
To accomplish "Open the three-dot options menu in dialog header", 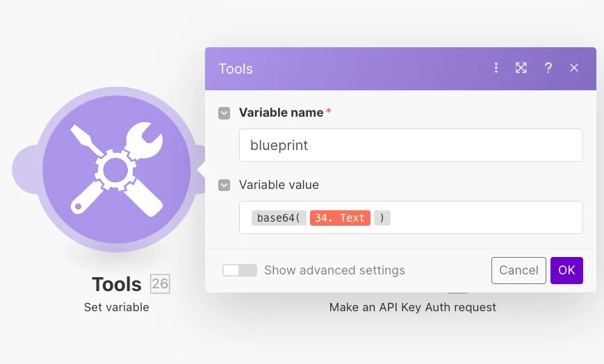I will [x=496, y=68].
